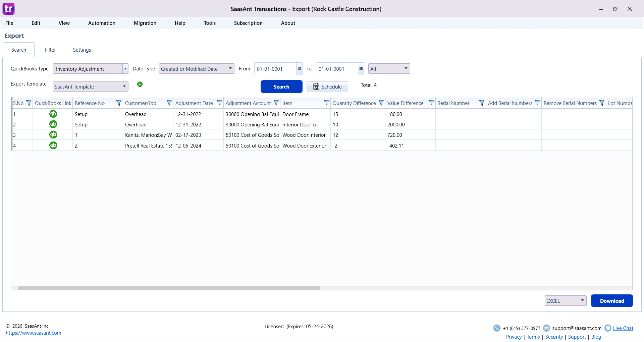Image resolution: width=644 pixels, height=342 pixels.
Task: Open the Terms link
Action: [533, 337]
